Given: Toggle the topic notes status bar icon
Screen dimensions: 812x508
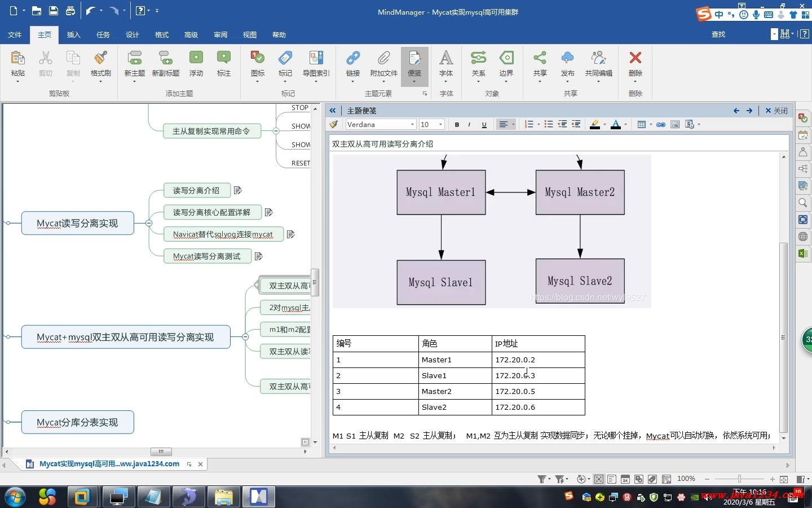Looking at the screenshot, I should pyautogui.click(x=612, y=479).
